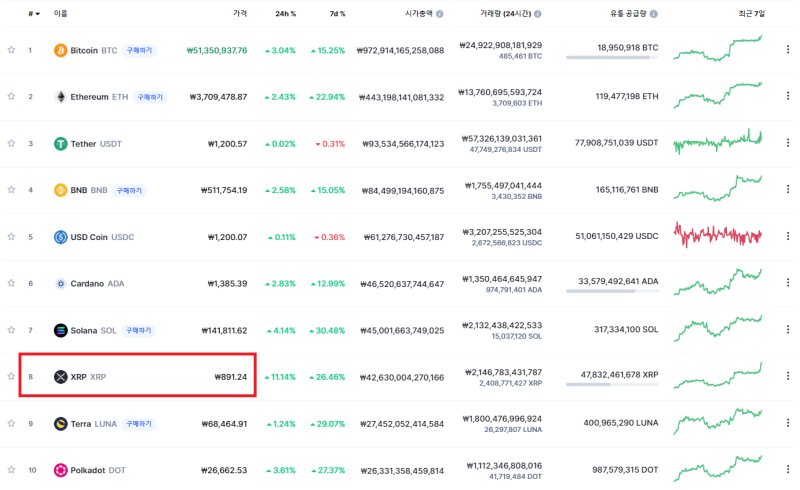This screenshot has height=490, width=800.
Task: Toggle the Cardano watchlist star
Action: [x=11, y=283]
